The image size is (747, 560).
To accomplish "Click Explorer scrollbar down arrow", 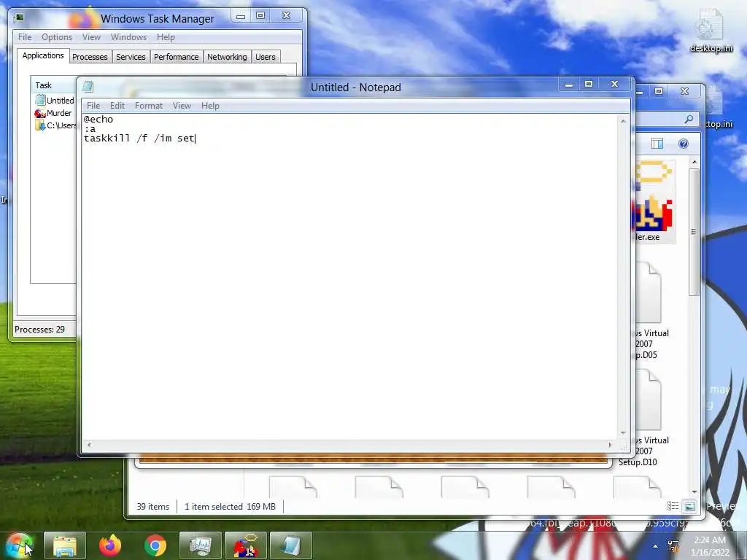I will coord(694,491).
